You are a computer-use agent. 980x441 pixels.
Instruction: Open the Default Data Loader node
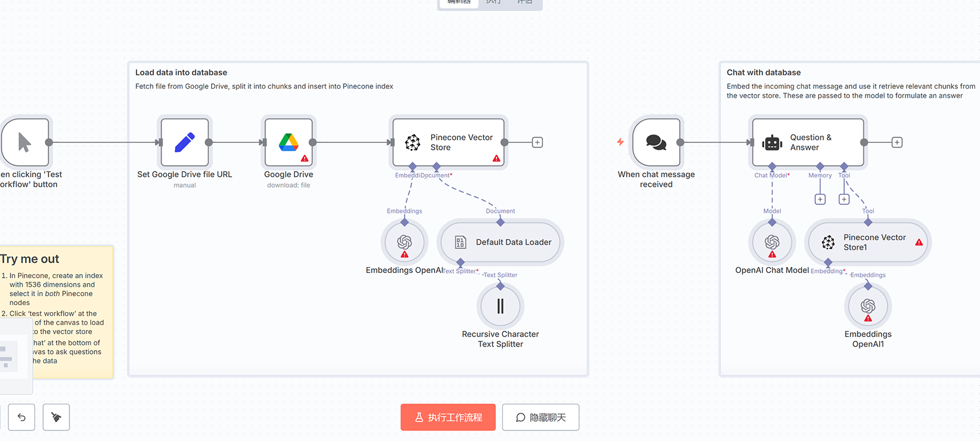(x=501, y=242)
